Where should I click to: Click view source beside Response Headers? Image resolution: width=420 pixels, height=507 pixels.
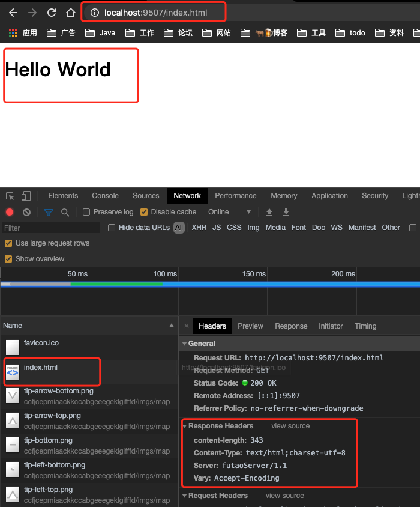click(290, 426)
